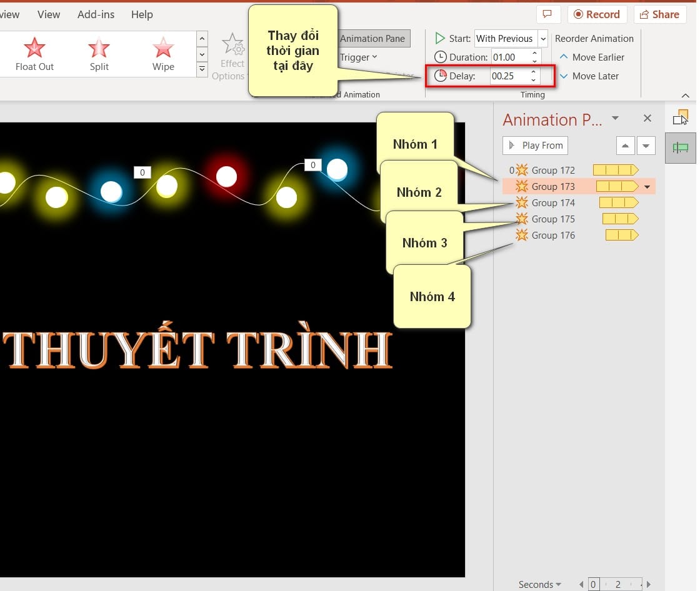Image resolution: width=700 pixels, height=591 pixels.
Task: Click the Group 173 timeline bar
Action: coord(617,186)
